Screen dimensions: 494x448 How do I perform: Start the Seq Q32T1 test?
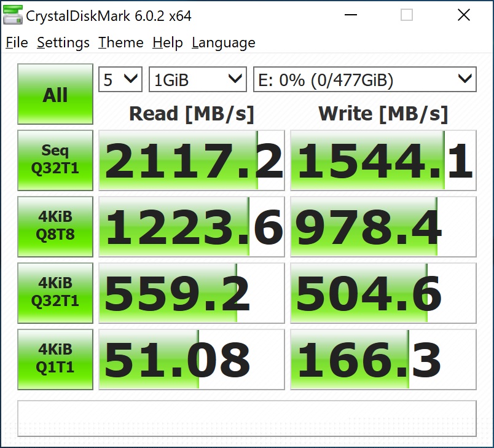click(x=55, y=160)
